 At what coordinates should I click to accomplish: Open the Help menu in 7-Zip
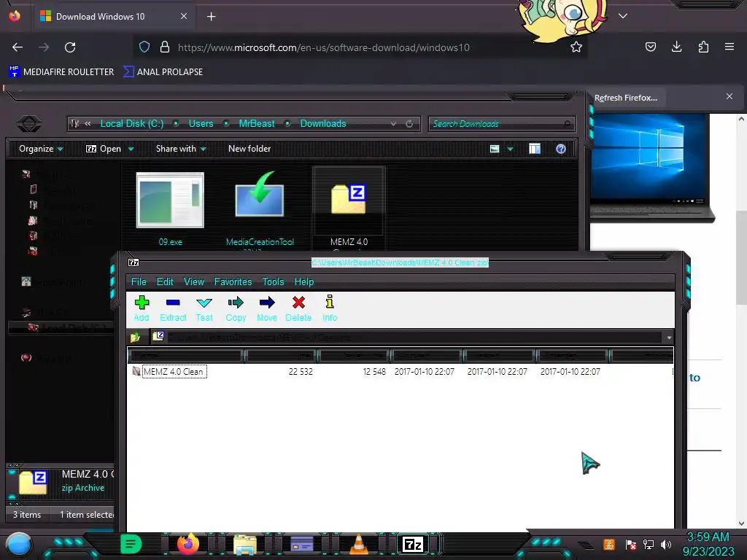tap(304, 281)
